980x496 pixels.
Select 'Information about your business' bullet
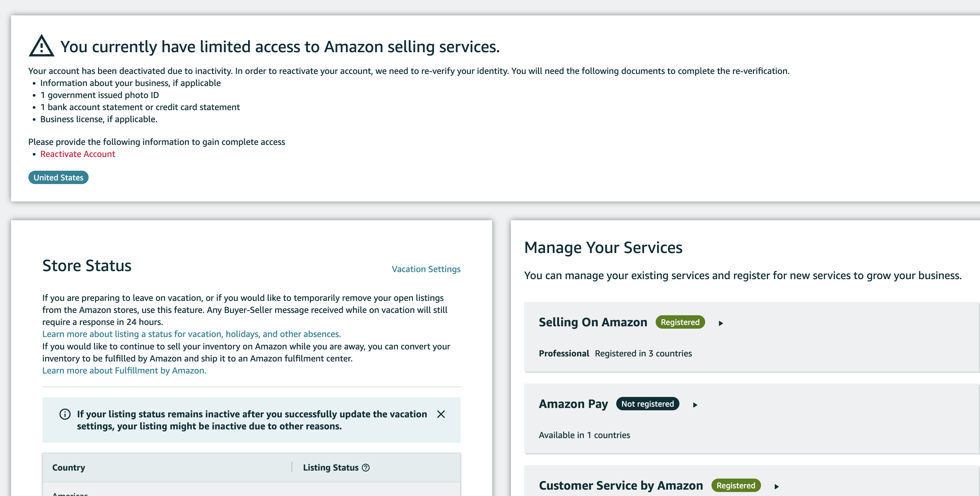130,83
